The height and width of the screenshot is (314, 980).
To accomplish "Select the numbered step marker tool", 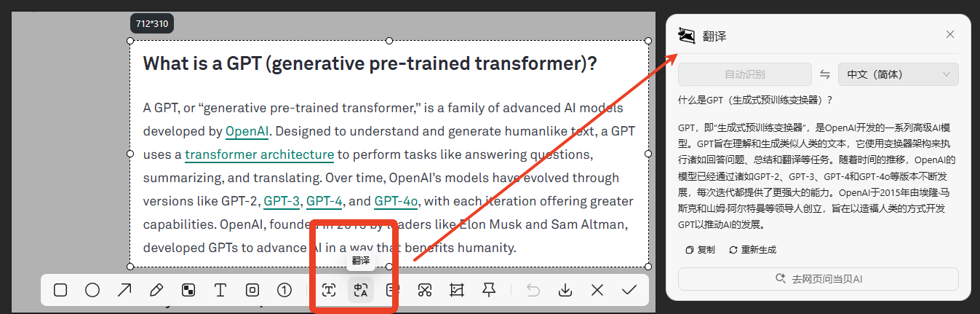I will pos(284,291).
